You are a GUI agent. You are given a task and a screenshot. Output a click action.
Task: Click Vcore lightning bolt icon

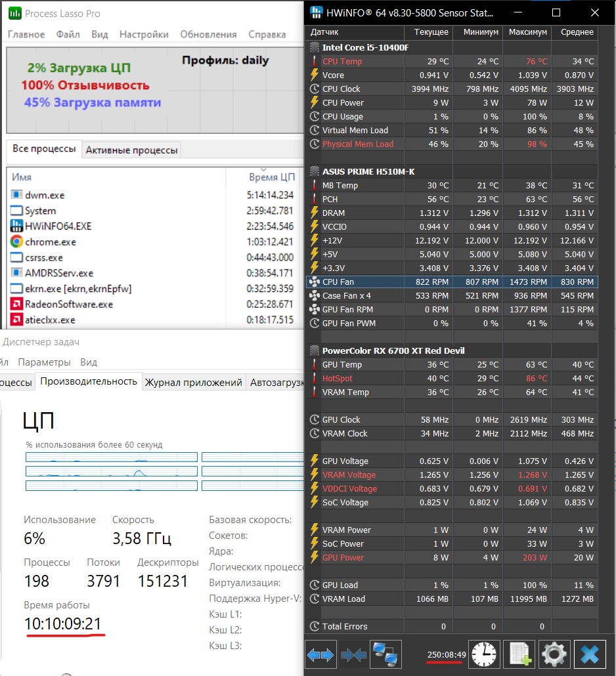coord(315,75)
